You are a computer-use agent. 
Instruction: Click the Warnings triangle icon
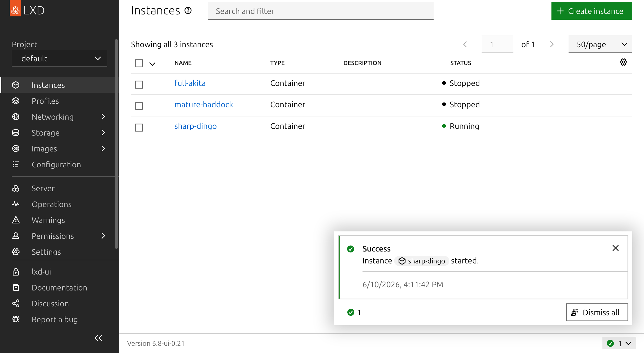click(16, 220)
